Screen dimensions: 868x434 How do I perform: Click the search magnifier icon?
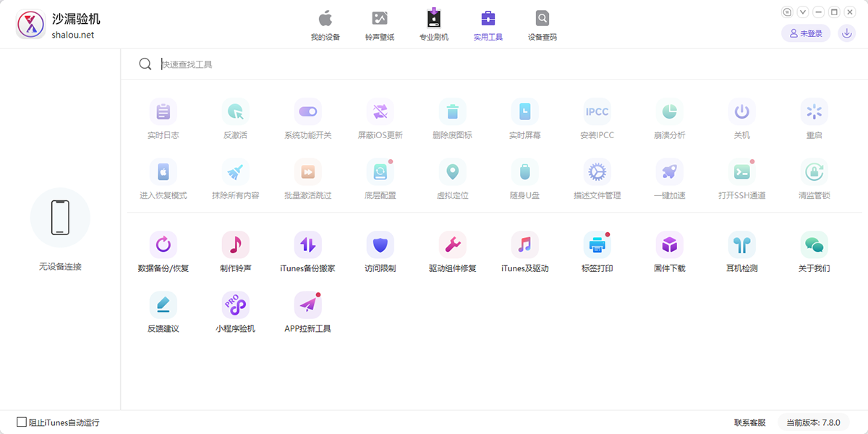(x=145, y=64)
